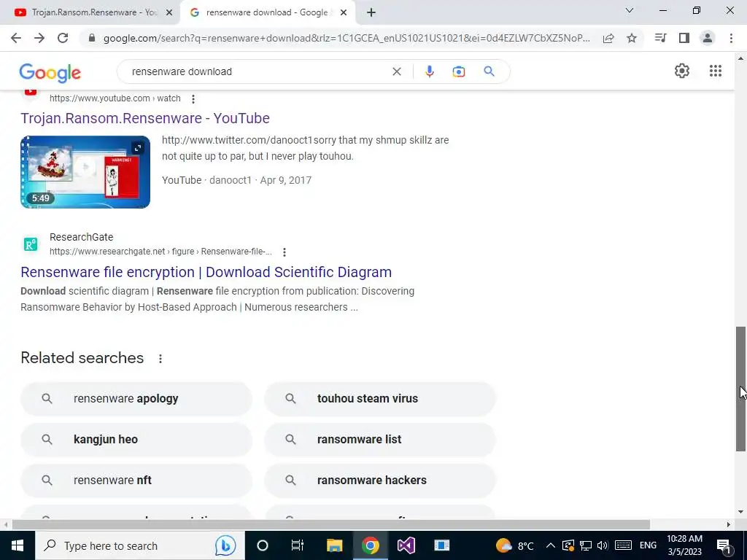Submit search with magnifier icon

click(x=489, y=71)
